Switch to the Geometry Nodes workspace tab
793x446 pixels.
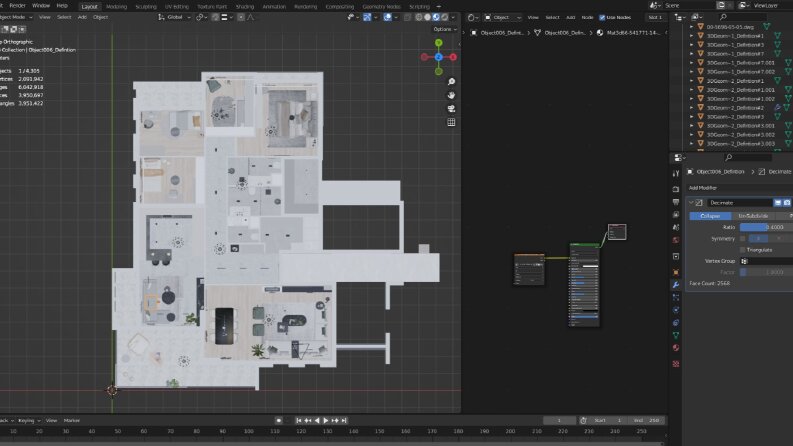(x=381, y=7)
